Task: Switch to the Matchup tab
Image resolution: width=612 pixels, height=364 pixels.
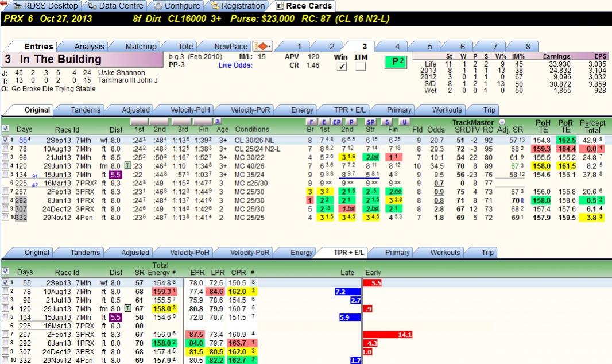Action: [141, 47]
